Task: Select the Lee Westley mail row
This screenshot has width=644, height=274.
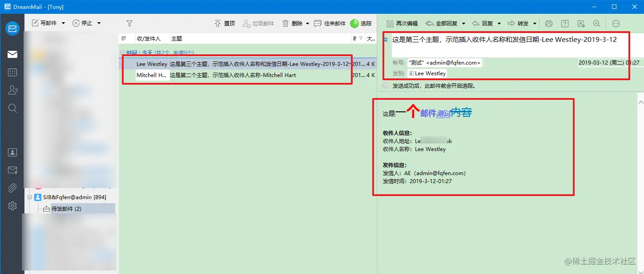Action: coord(248,64)
